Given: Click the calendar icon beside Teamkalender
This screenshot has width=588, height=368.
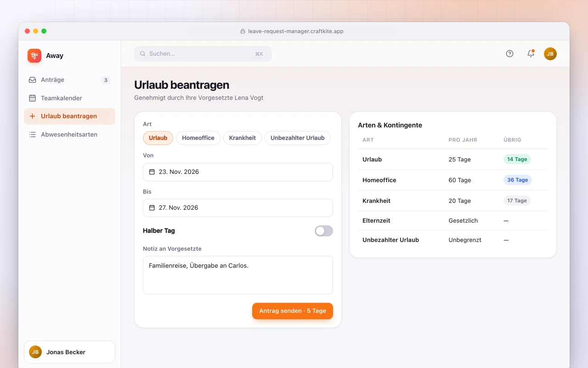Looking at the screenshot, I should point(32,98).
